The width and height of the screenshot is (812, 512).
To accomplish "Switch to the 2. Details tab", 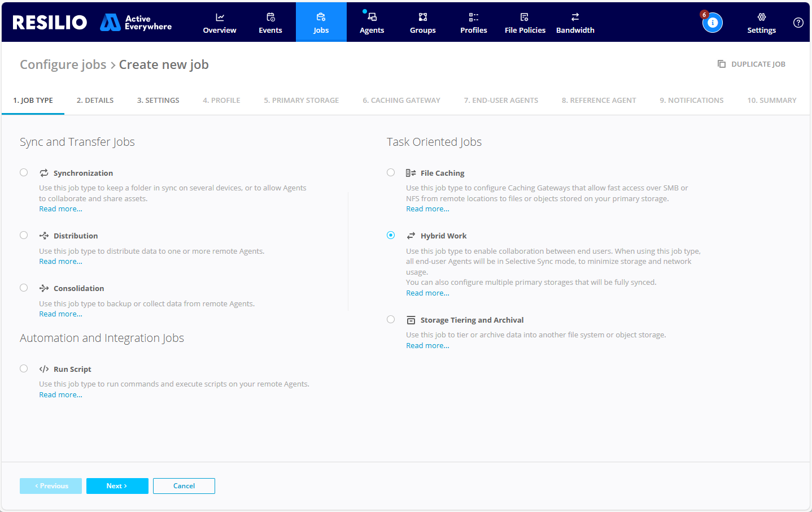I will click(95, 101).
